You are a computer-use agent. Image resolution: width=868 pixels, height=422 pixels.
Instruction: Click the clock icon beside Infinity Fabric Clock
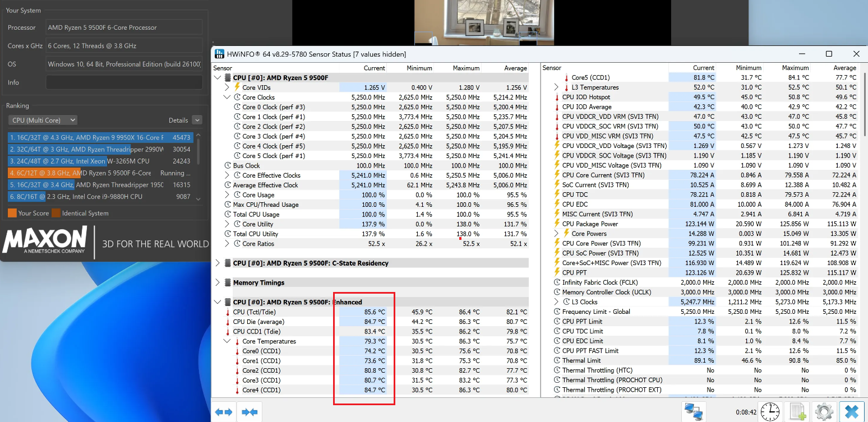coord(557,282)
